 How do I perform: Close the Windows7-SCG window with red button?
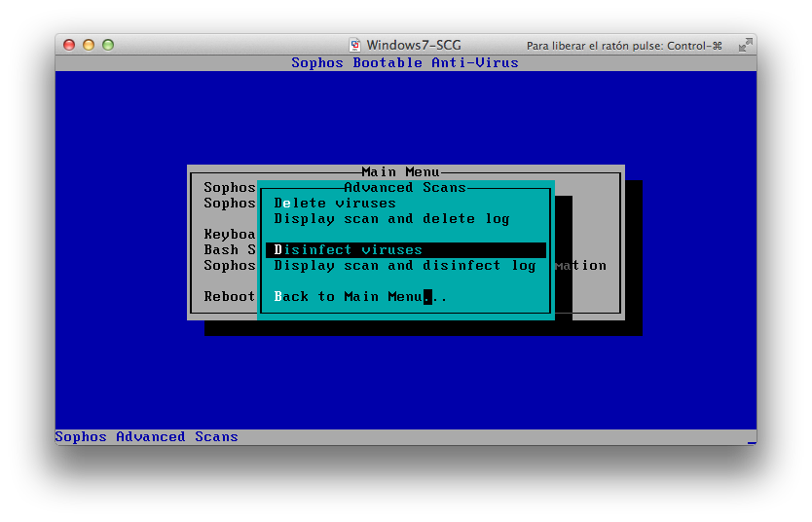(x=69, y=45)
